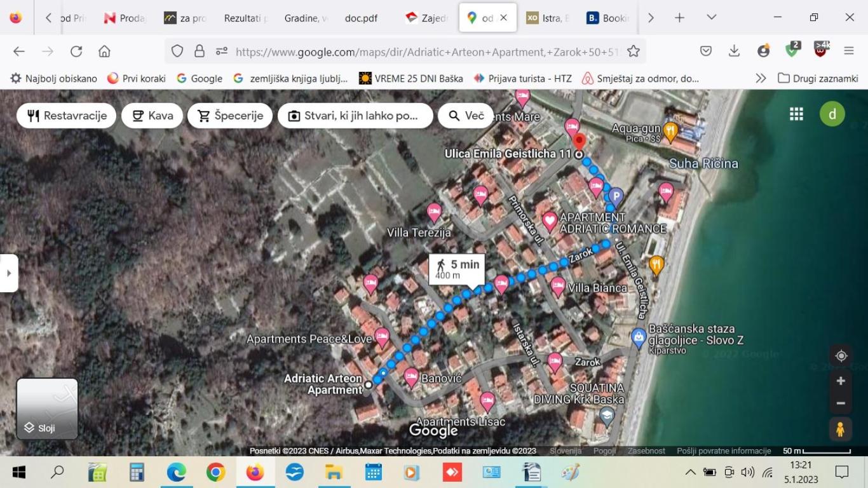Open File Explorer from the taskbar
The height and width of the screenshot is (488, 868).
click(x=334, y=472)
